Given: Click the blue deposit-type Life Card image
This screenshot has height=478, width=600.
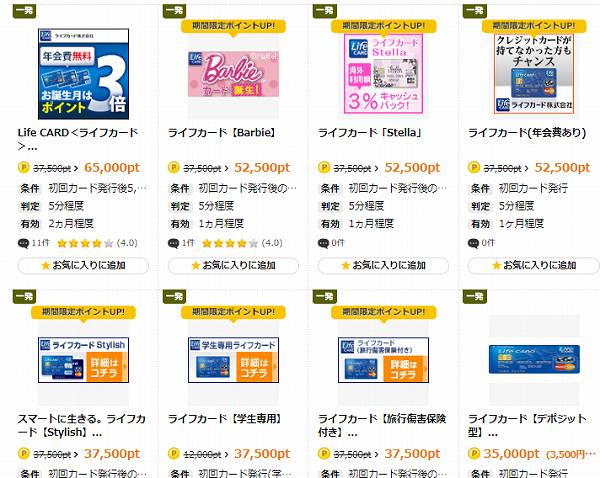Looking at the screenshot, I should click(x=534, y=359).
